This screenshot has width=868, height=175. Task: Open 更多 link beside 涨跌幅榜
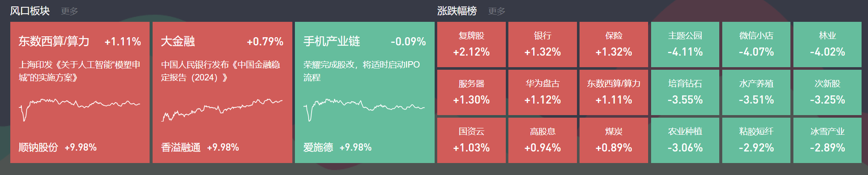(497, 11)
